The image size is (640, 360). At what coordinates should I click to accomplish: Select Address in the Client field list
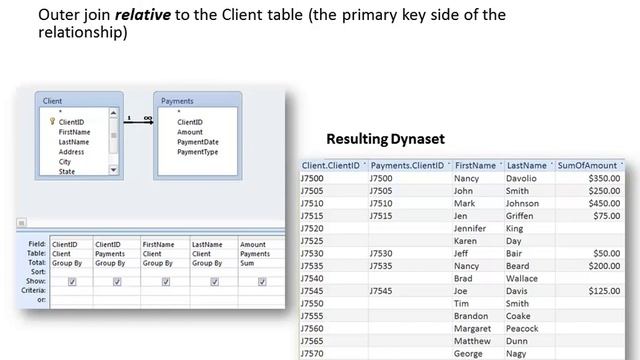[71, 152]
